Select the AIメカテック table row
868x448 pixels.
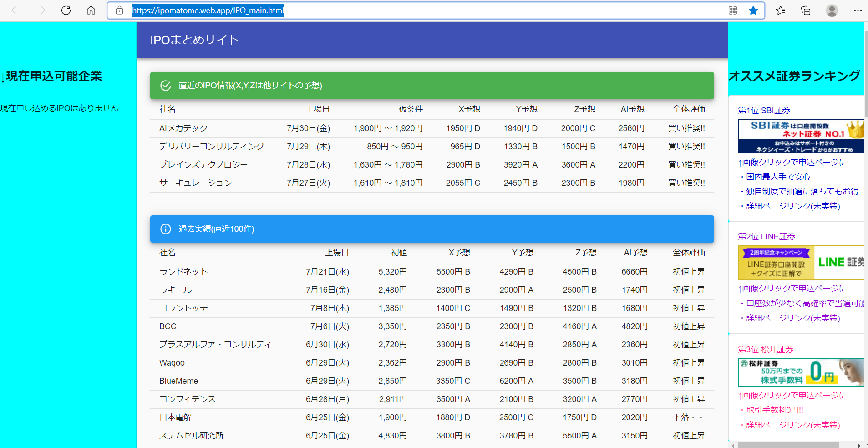[x=431, y=128]
